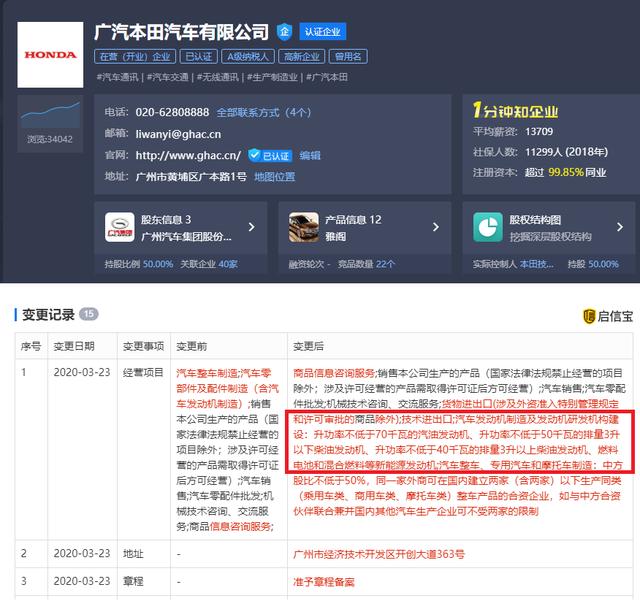Click the 变更事项 column header
640x609 pixels.
click(143, 346)
